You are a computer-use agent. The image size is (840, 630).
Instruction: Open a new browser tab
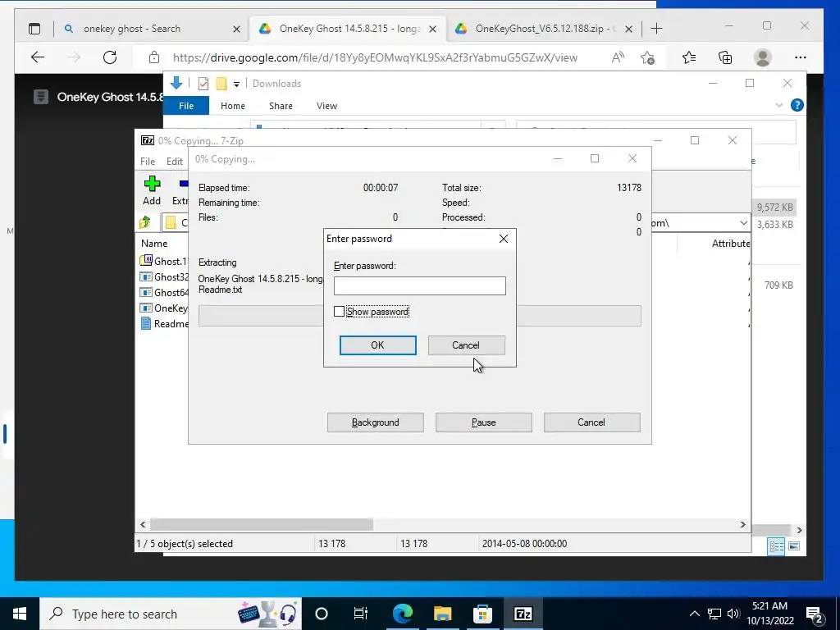pos(657,29)
